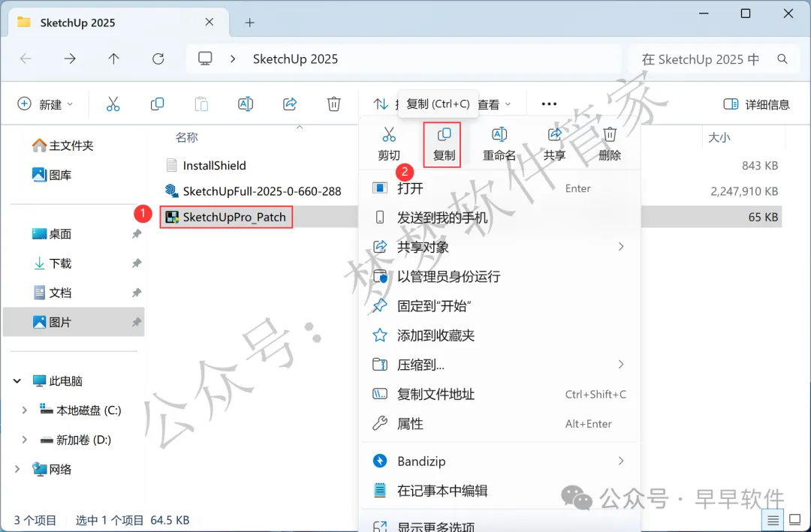Click the PC monitor icon in address bar

205,59
